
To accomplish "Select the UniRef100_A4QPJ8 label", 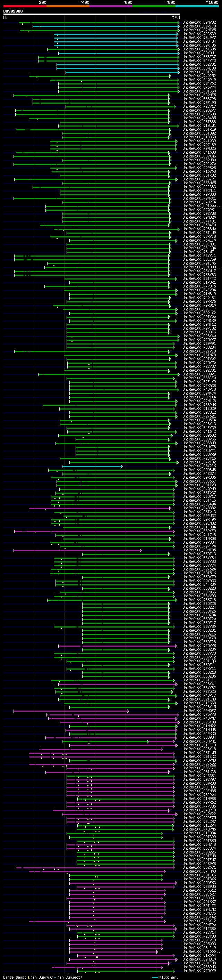I will click(199, 390).
